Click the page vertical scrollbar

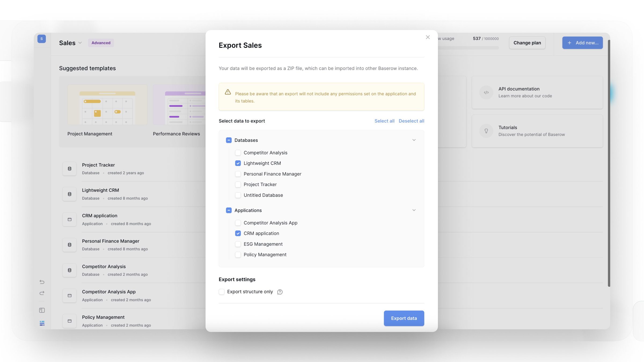[609, 164]
